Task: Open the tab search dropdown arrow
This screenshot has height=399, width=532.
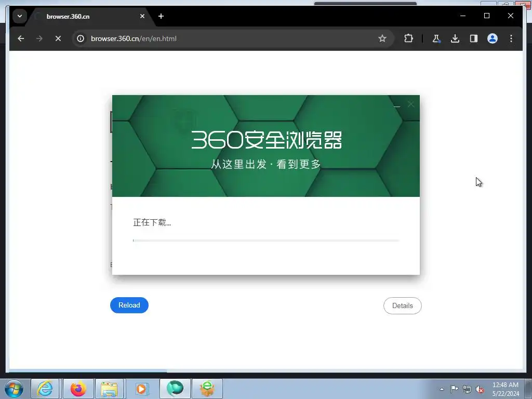Action: click(x=20, y=16)
